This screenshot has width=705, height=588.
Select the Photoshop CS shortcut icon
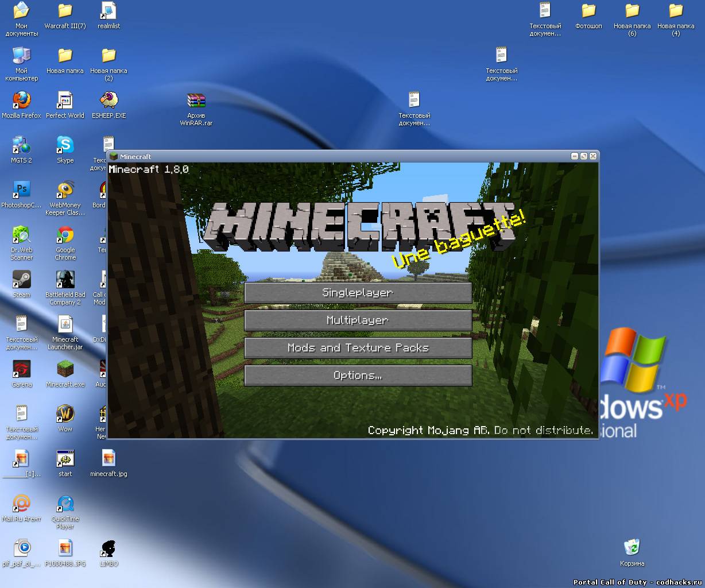(22, 189)
